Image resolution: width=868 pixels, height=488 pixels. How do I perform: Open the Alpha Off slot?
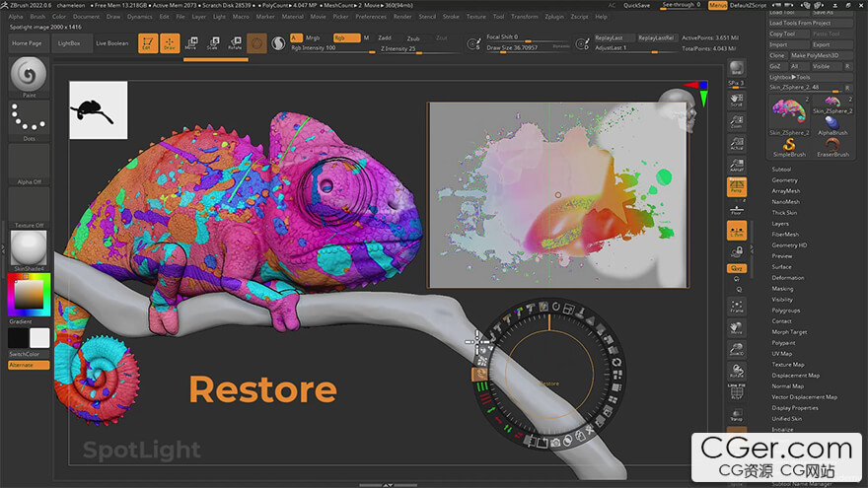(29, 164)
